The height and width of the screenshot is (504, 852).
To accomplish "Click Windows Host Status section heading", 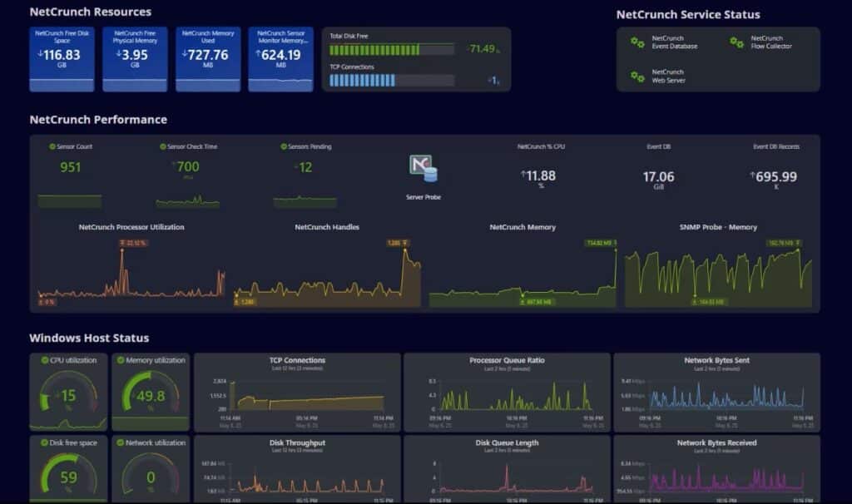I will pyautogui.click(x=89, y=338).
